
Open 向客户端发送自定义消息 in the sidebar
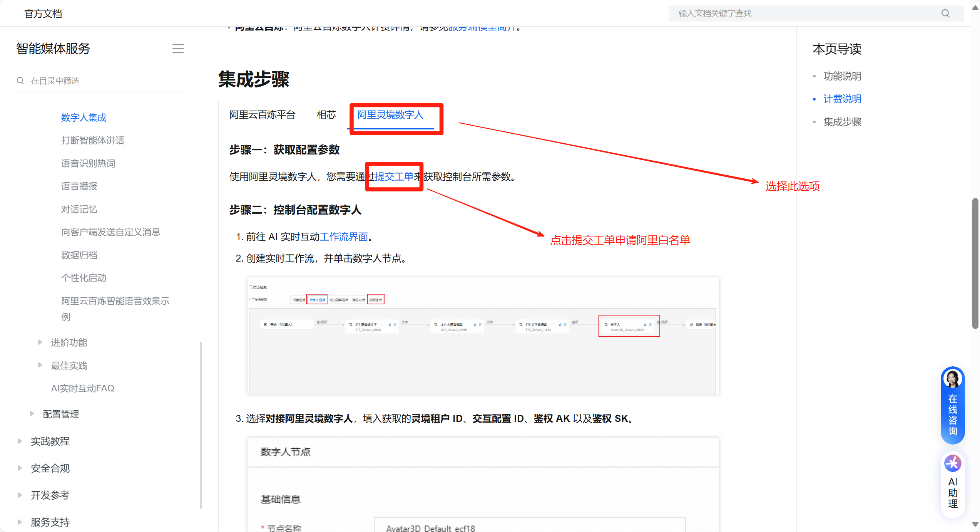pos(110,232)
